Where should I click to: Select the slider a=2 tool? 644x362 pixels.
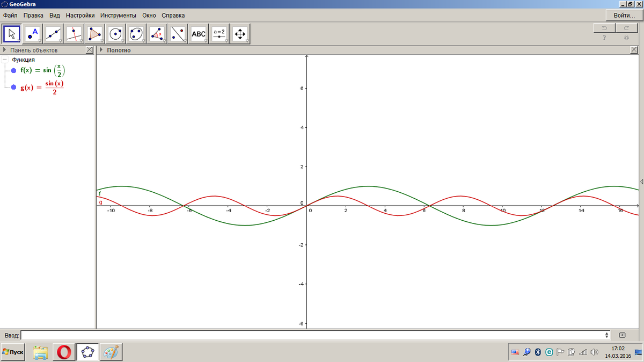219,34
